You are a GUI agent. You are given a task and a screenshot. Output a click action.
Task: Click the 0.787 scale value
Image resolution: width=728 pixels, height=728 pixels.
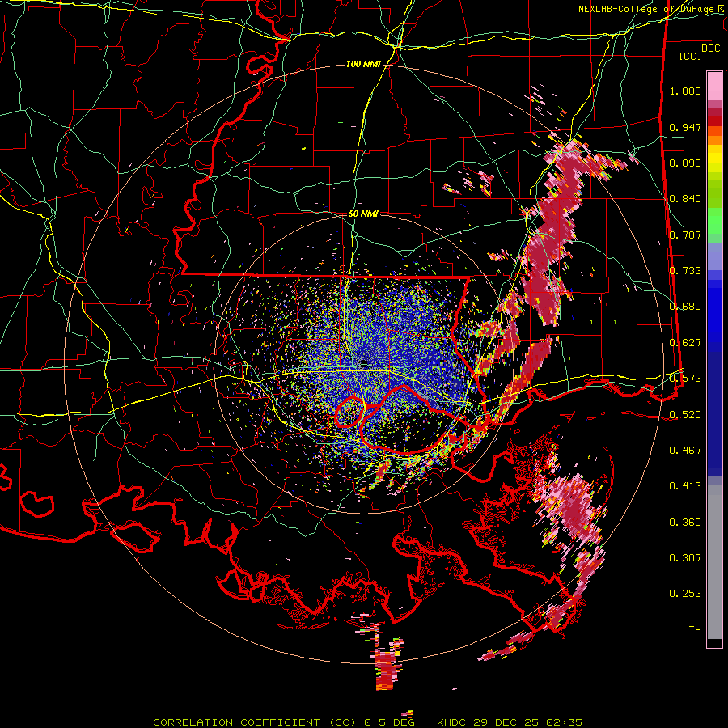pos(685,235)
